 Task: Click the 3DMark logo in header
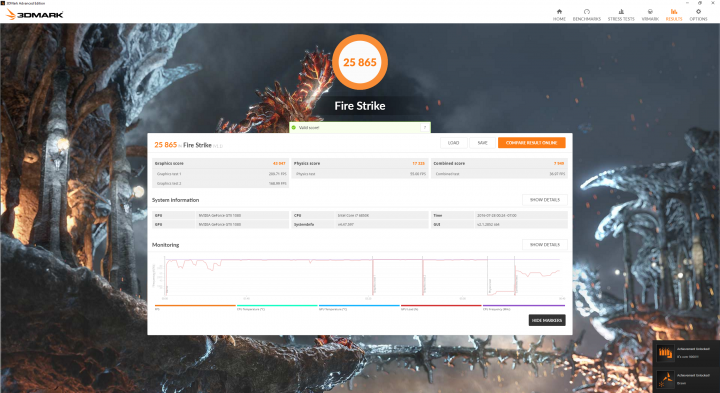coord(35,15)
